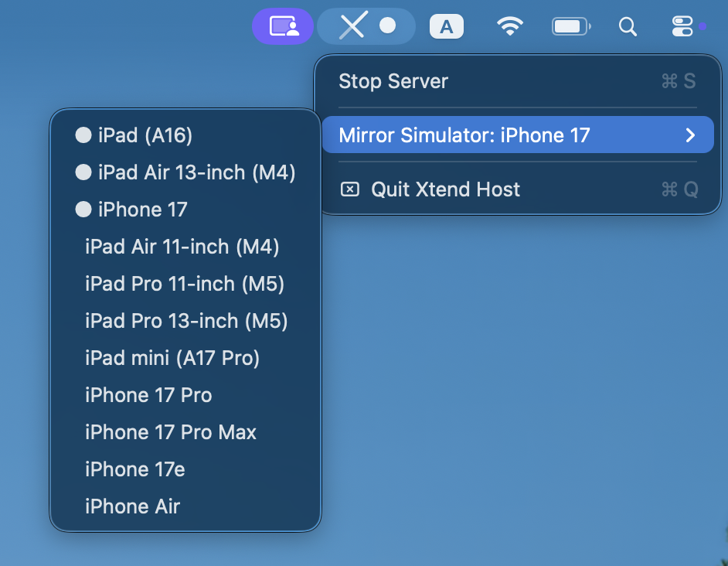Choose iPad mini (A17 Pro)
The width and height of the screenshot is (728, 566).
pos(185,358)
